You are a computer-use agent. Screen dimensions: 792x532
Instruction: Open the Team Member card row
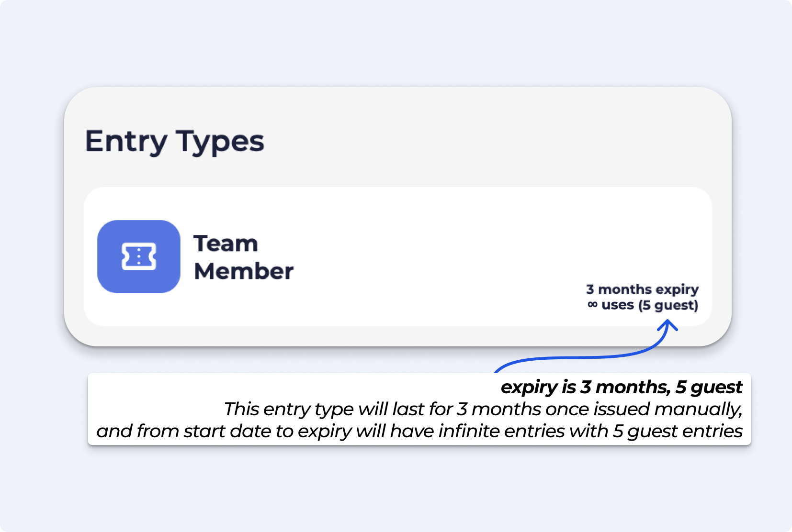397,257
